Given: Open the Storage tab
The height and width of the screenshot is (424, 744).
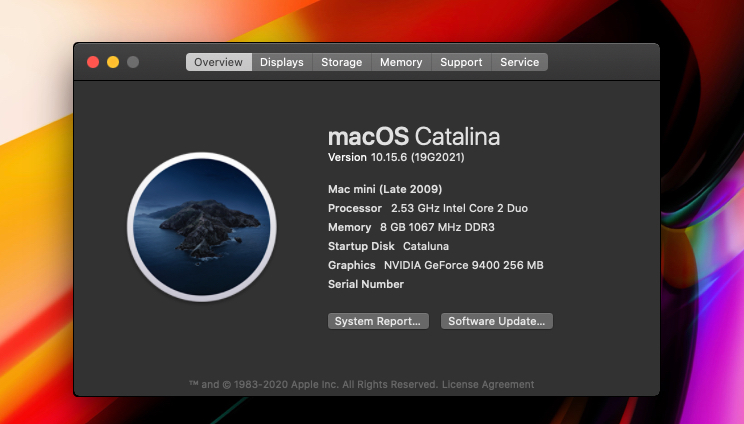Looking at the screenshot, I should [342, 62].
